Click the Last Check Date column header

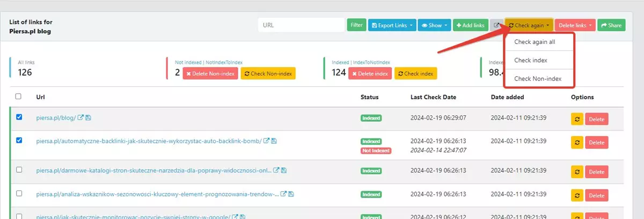(x=434, y=97)
